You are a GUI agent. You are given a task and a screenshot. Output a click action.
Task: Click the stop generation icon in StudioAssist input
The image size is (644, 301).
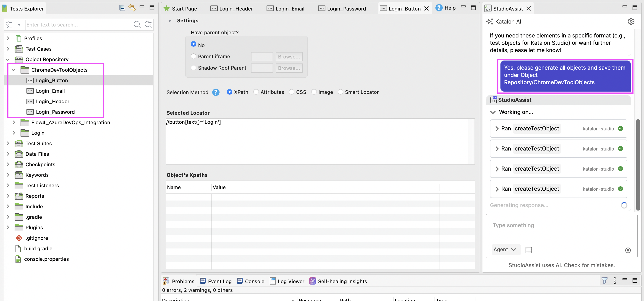(628, 250)
